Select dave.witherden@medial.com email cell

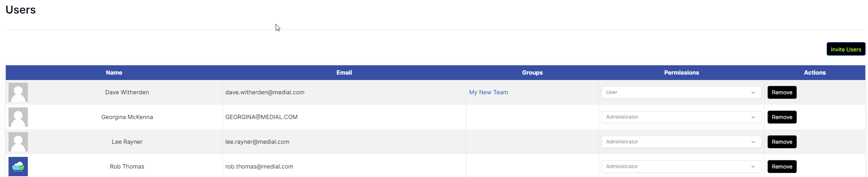tap(344, 92)
